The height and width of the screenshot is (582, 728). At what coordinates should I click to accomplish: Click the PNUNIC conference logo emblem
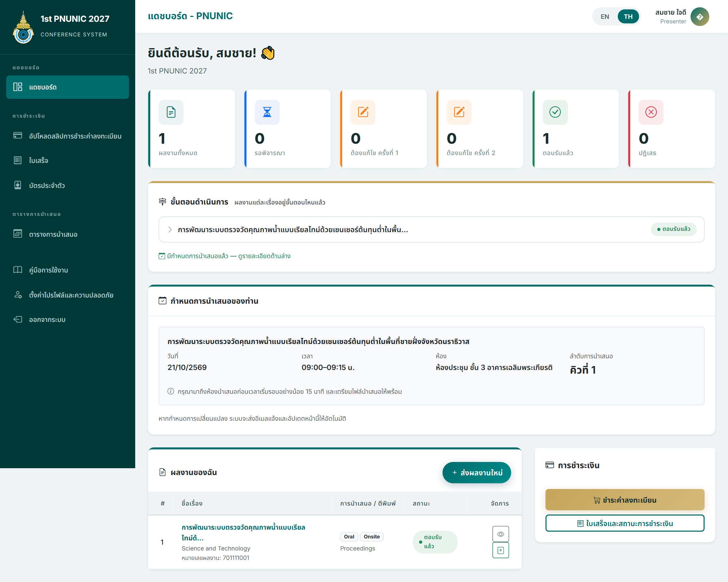point(23,28)
